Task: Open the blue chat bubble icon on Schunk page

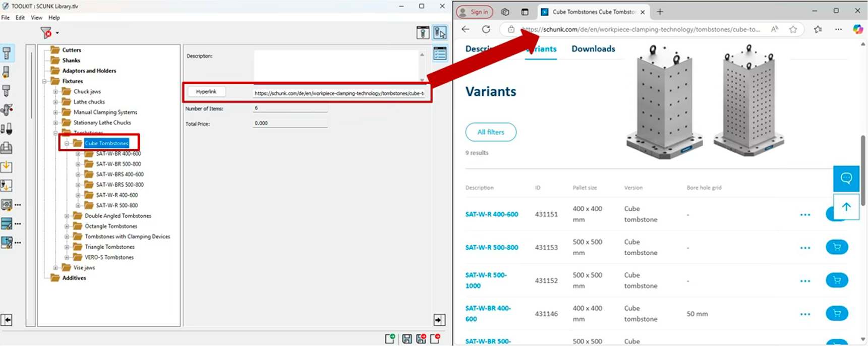Action: [x=846, y=178]
